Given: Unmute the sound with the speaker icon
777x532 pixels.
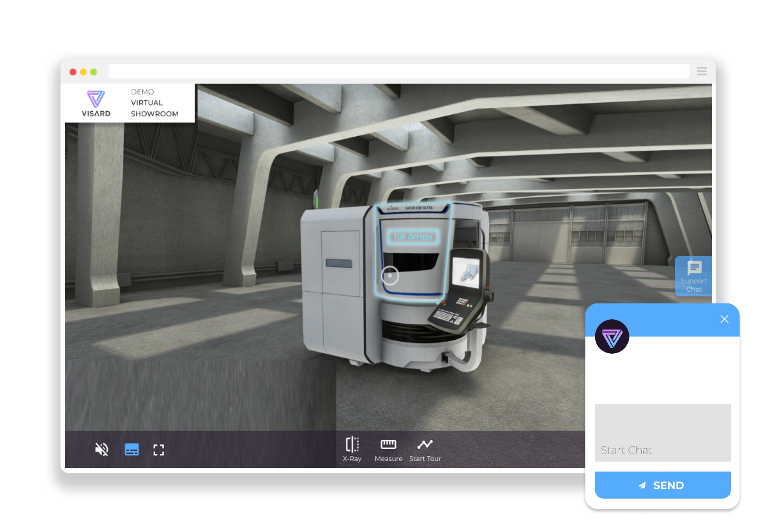Looking at the screenshot, I should coord(102,450).
